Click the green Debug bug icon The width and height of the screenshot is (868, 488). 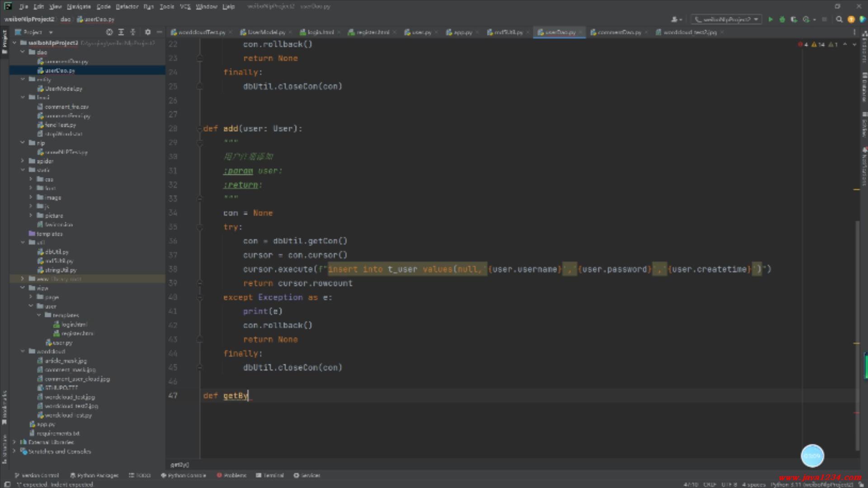tap(782, 19)
